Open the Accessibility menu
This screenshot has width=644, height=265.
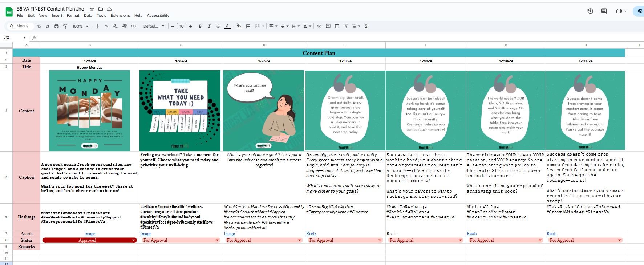158,15
